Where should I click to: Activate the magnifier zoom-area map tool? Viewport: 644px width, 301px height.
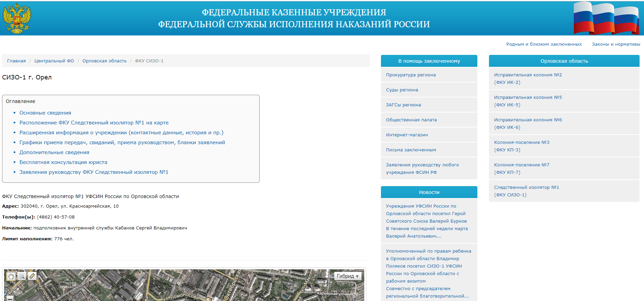(21, 276)
